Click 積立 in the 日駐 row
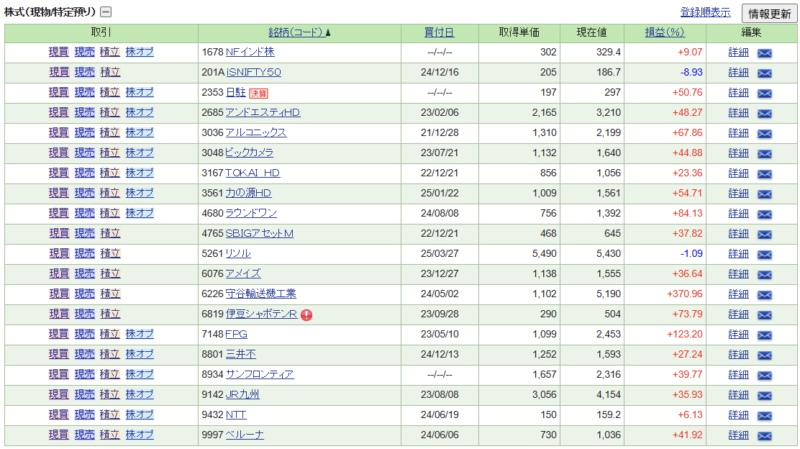 [110, 92]
